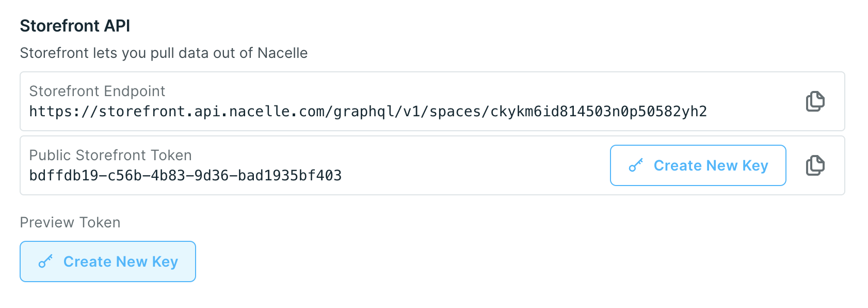This screenshot has height=308, width=868.
Task: Click the 'https://' start of the endpoint
Action: click(x=63, y=112)
